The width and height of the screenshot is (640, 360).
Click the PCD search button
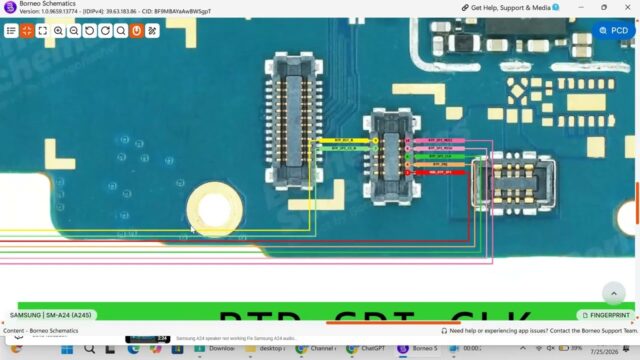point(613,31)
